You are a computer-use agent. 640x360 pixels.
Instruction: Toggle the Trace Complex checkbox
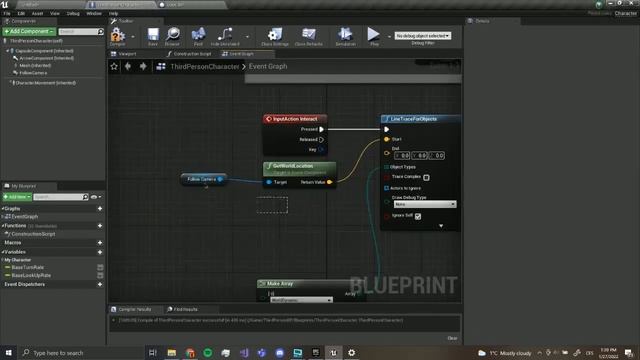(x=426, y=177)
